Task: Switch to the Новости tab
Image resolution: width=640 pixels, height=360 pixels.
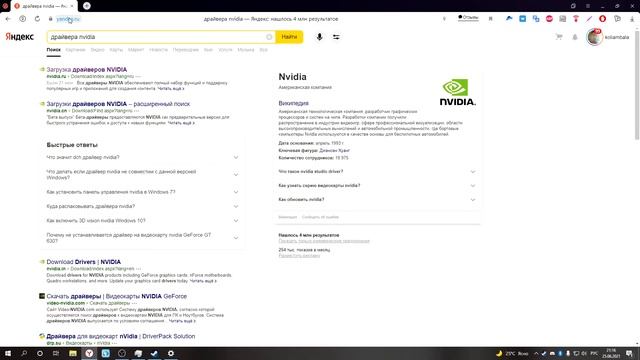Action: [158, 50]
